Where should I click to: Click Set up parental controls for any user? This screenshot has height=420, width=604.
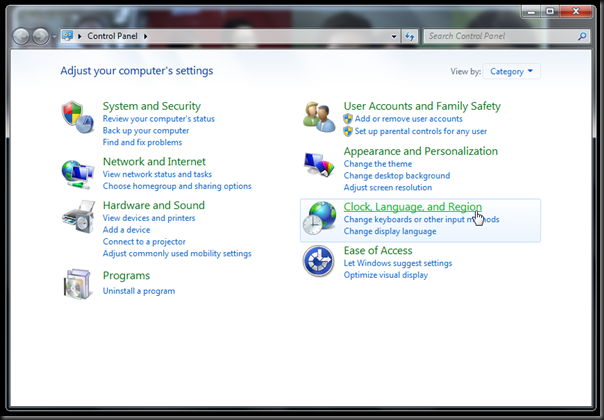point(421,131)
